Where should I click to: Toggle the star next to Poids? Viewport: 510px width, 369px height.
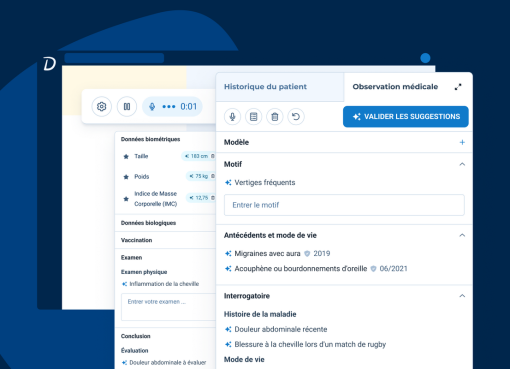pos(126,177)
